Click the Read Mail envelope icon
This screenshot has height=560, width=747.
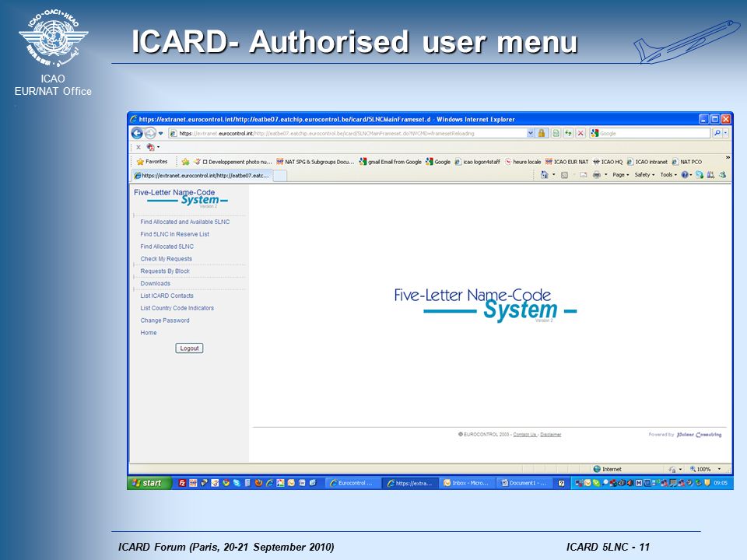point(583,175)
